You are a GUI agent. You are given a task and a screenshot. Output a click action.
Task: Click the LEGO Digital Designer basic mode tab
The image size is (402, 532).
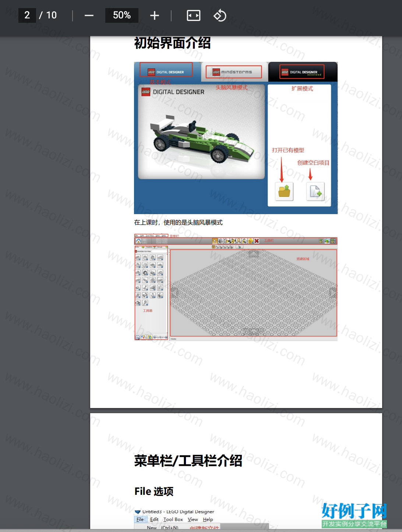(x=166, y=70)
